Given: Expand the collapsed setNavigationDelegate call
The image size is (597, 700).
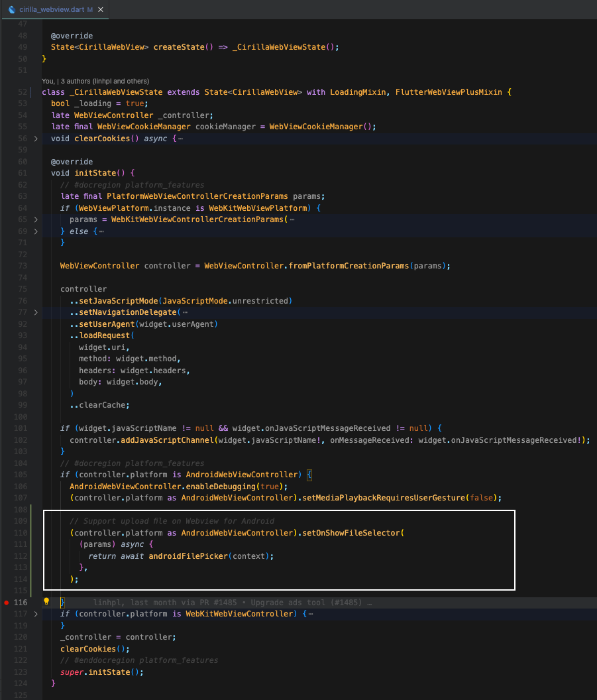Looking at the screenshot, I should pyautogui.click(x=36, y=312).
